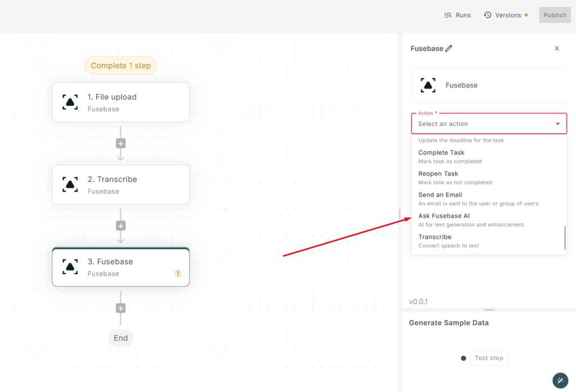Open the Runs history
The width and height of the screenshot is (576, 392).
pos(457,15)
